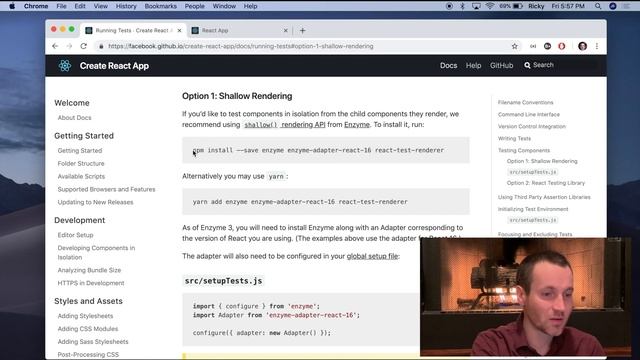The height and width of the screenshot is (360, 640).
Task: Click the red Opera-style extension icon
Action: click(x=562, y=46)
